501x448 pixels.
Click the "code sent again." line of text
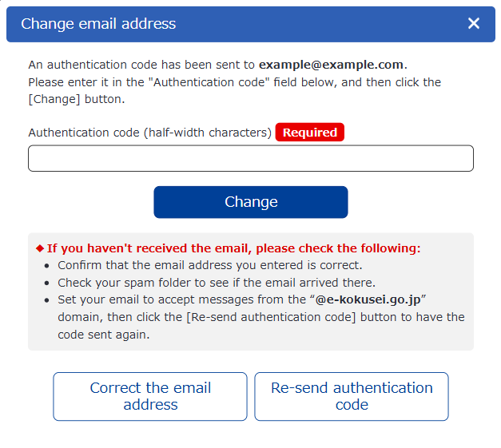[x=104, y=335]
